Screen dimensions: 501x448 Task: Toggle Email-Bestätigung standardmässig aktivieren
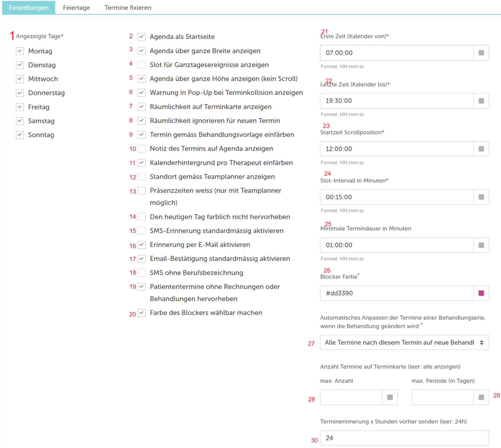click(142, 259)
